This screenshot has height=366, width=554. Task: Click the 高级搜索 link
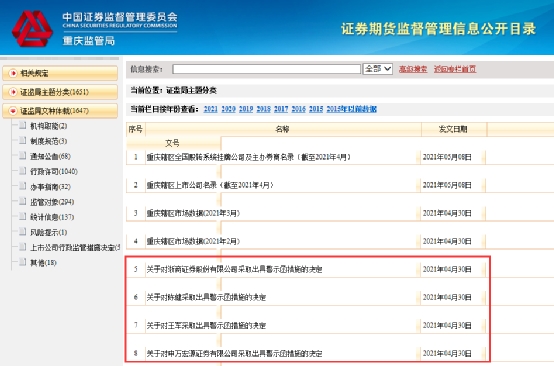pyautogui.click(x=413, y=69)
